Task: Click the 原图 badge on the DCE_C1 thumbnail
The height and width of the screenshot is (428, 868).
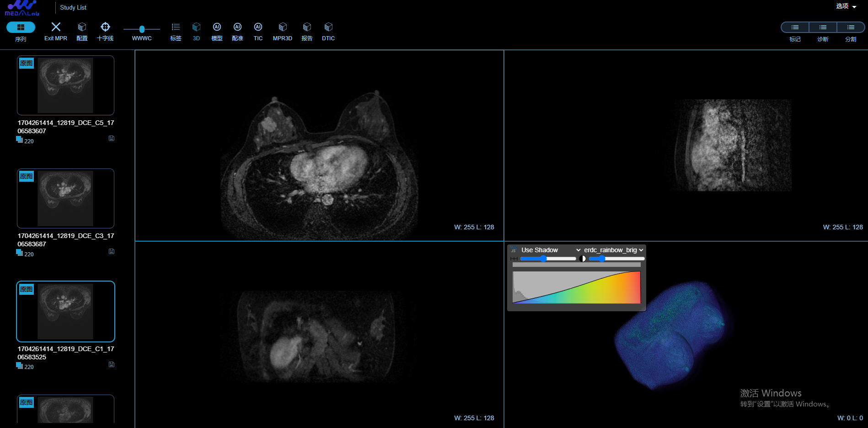Action: point(27,289)
